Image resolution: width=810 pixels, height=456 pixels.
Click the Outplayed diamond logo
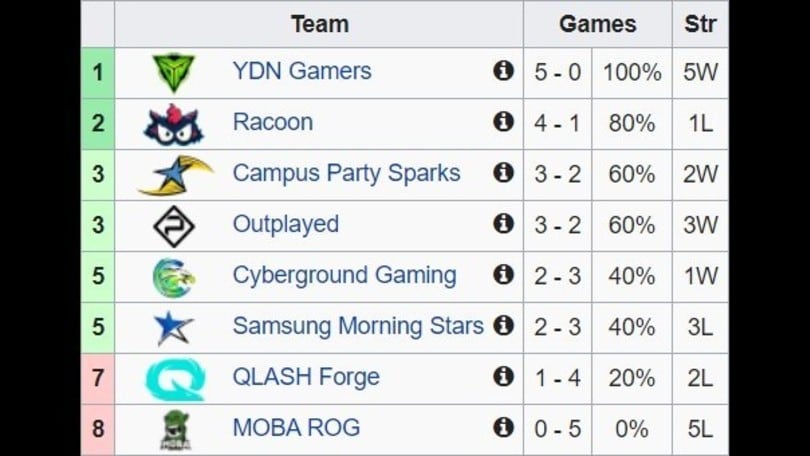[x=174, y=226]
